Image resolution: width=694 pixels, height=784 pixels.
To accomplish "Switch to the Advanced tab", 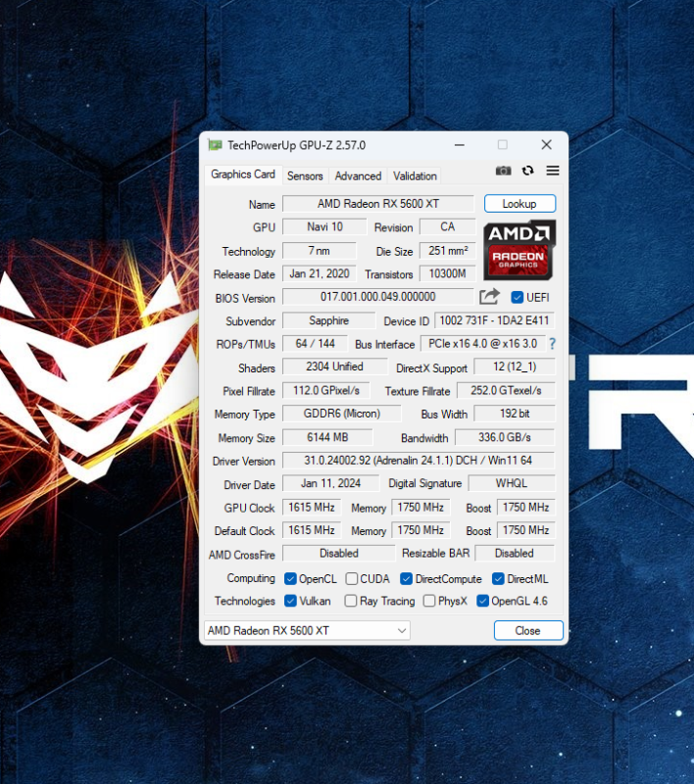I will [x=358, y=176].
